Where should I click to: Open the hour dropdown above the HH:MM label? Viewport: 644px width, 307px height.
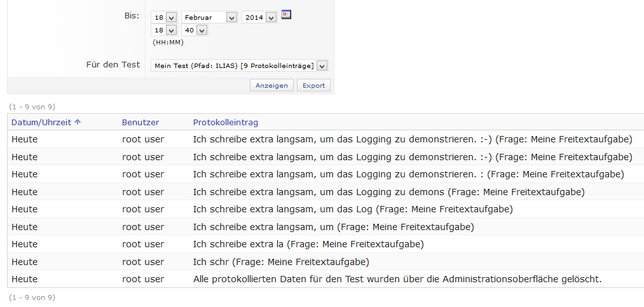pos(164,31)
